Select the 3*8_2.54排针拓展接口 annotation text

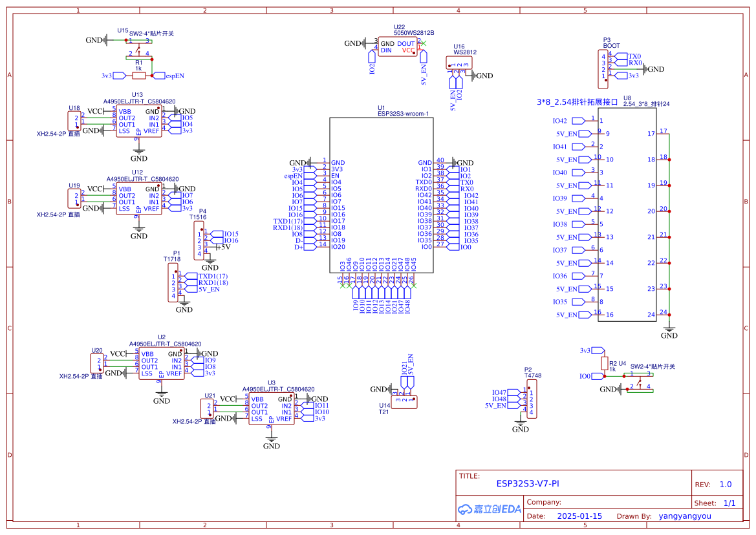(x=577, y=102)
